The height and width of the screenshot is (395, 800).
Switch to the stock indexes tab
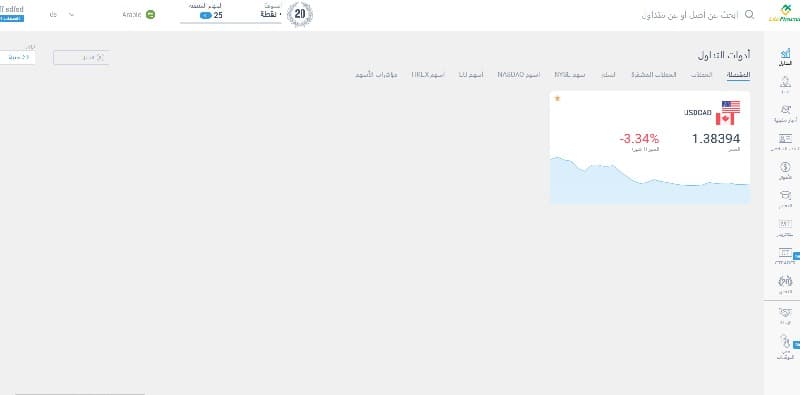(377, 75)
